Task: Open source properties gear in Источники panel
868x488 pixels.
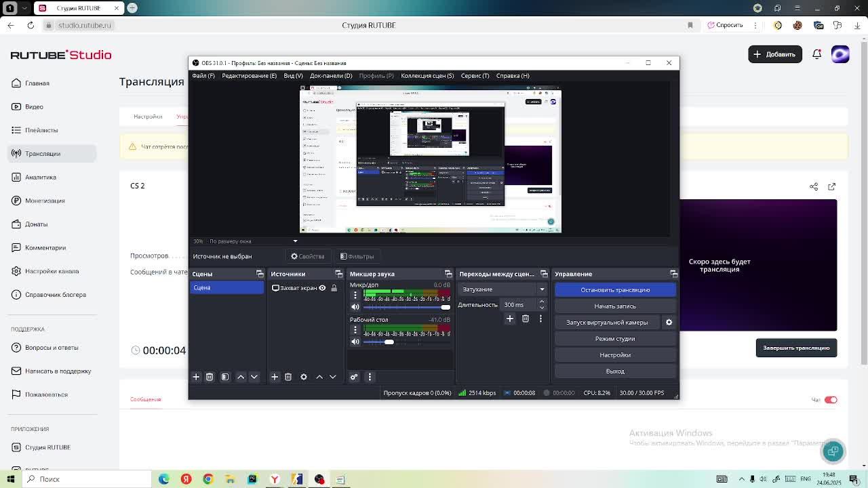Action: pyautogui.click(x=304, y=377)
